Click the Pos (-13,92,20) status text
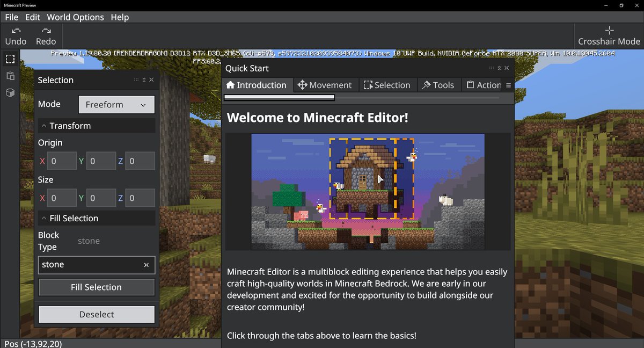 pyautogui.click(x=33, y=343)
